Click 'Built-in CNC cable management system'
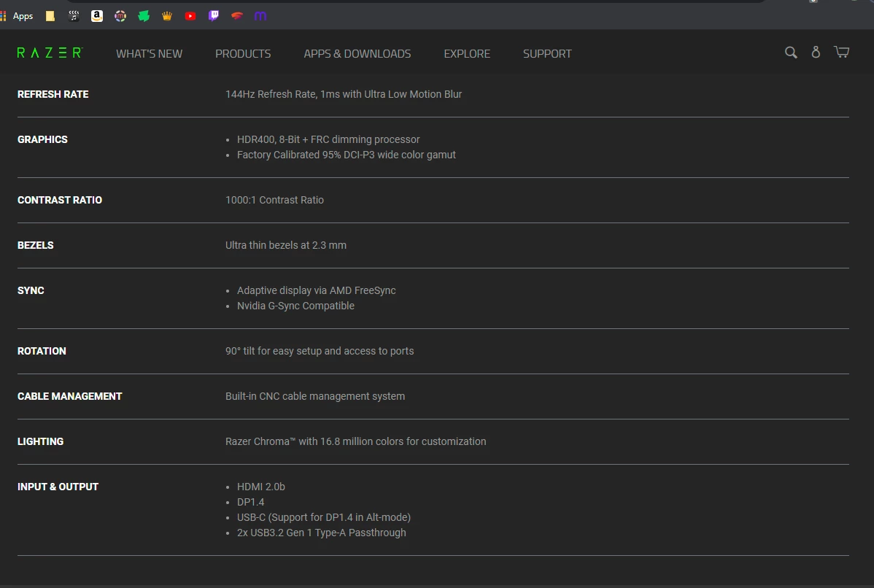The width and height of the screenshot is (874, 588). [315, 396]
